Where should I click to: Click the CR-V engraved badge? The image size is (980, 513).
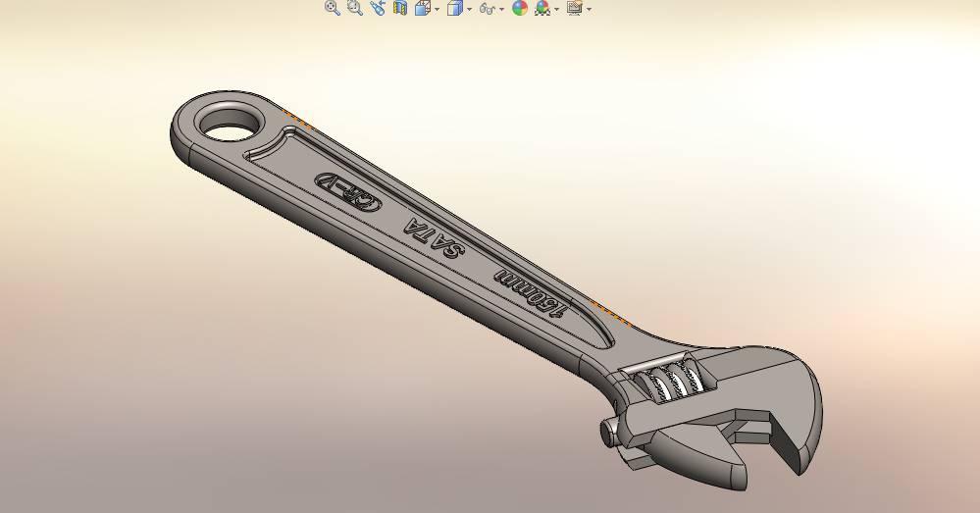(349, 192)
